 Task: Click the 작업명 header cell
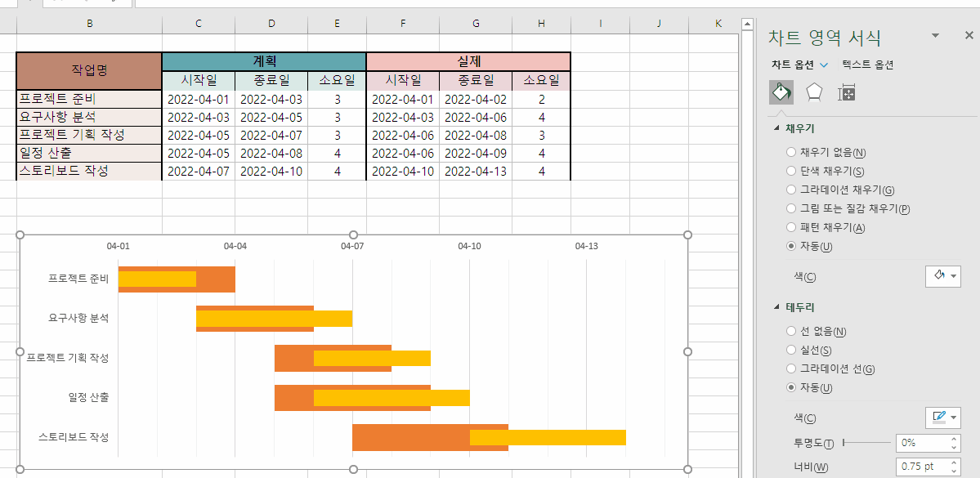tap(89, 71)
